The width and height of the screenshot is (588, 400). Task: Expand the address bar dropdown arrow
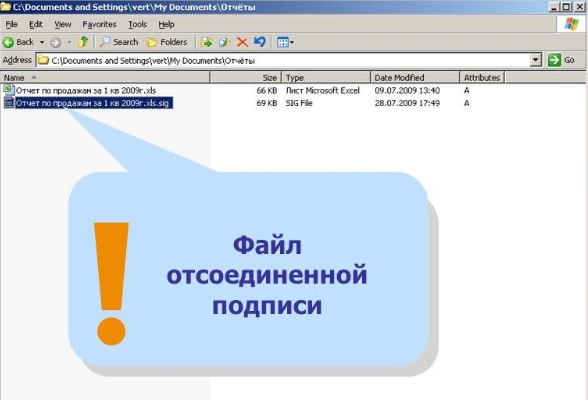pos(536,60)
